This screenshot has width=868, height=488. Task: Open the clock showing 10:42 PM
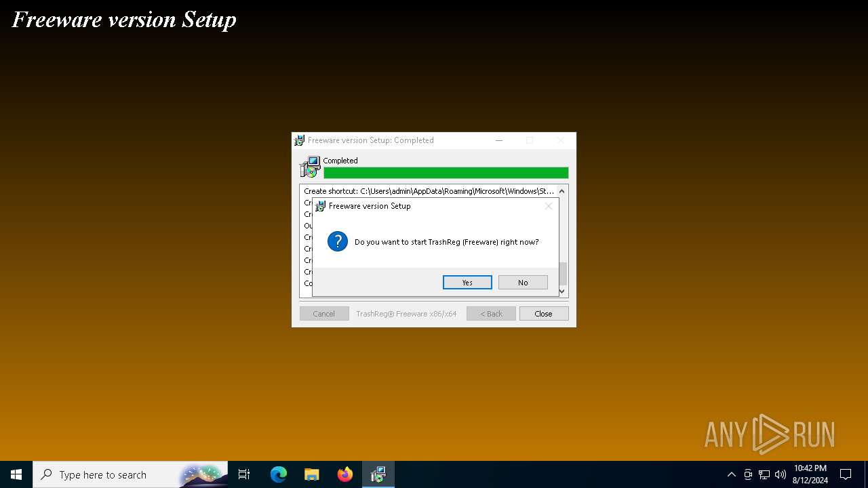(810, 474)
